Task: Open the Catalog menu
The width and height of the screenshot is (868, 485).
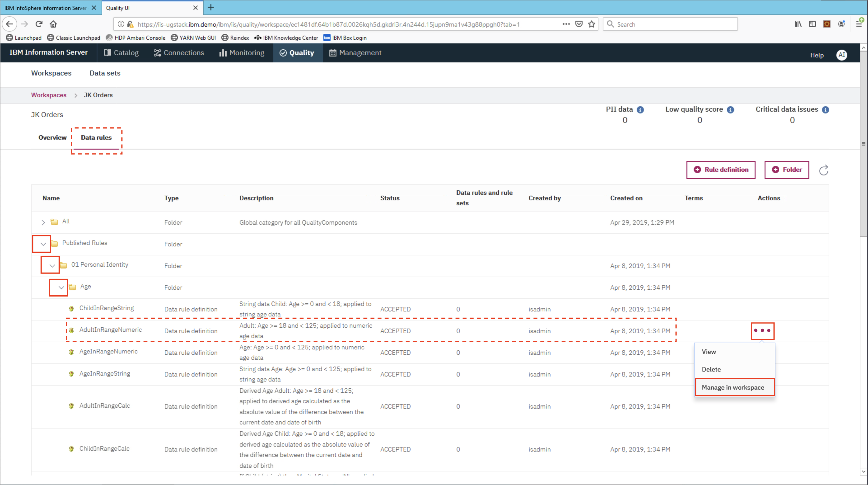Action: pyautogui.click(x=121, y=53)
